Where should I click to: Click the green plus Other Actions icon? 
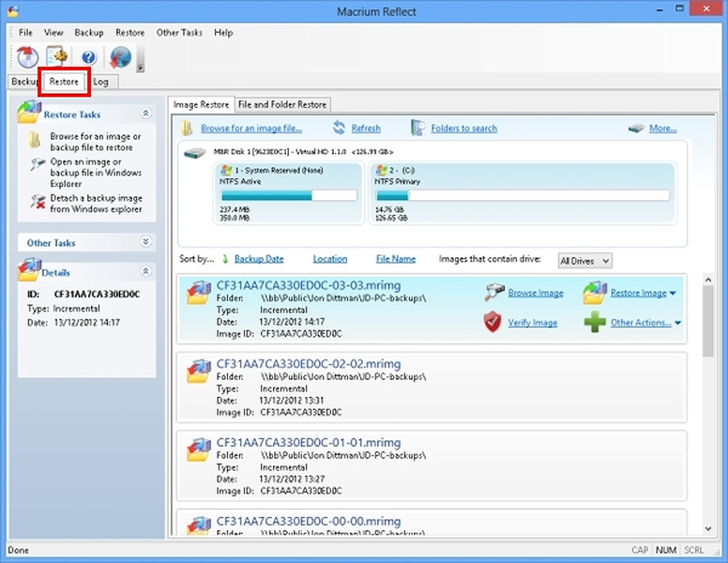[x=595, y=322]
